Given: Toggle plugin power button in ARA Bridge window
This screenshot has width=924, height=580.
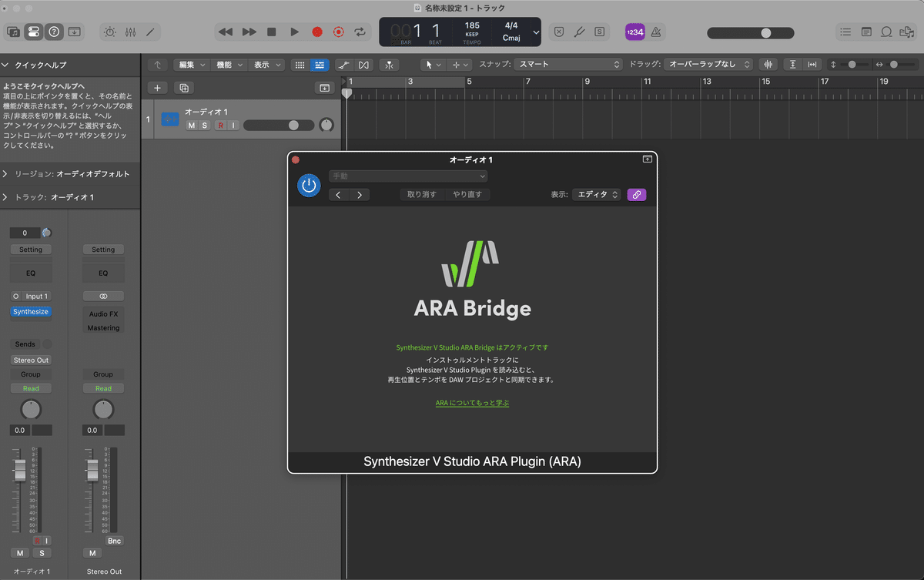Looking at the screenshot, I should point(309,186).
